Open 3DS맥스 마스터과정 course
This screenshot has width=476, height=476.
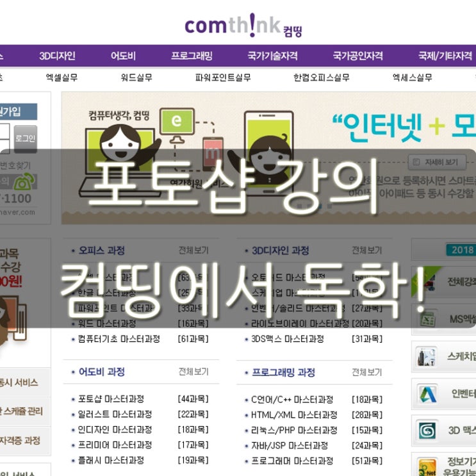point(288,339)
